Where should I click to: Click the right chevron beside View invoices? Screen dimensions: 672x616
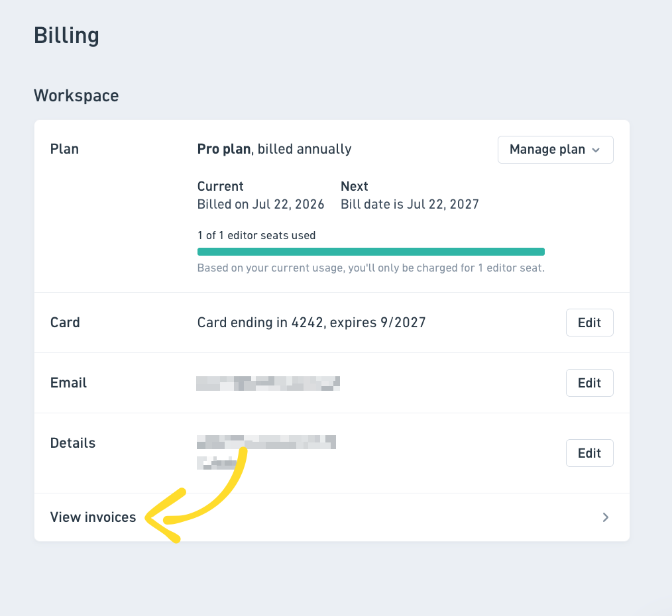click(606, 517)
